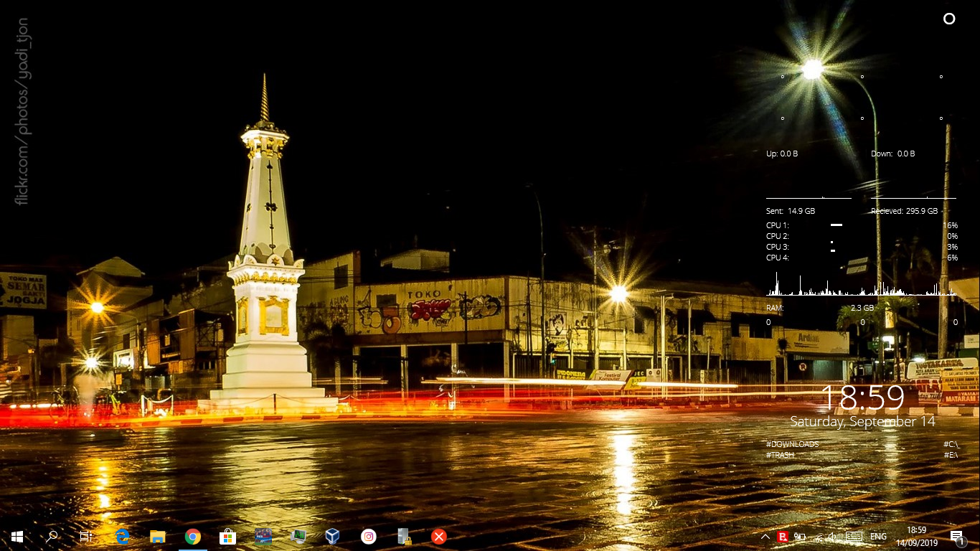Open Task View from the taskbar
The height and width of the screenshot is (551, 980).
click(86, 536)
